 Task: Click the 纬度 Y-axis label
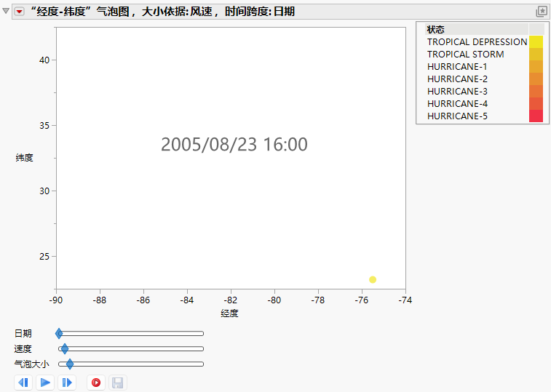(24, 158)
